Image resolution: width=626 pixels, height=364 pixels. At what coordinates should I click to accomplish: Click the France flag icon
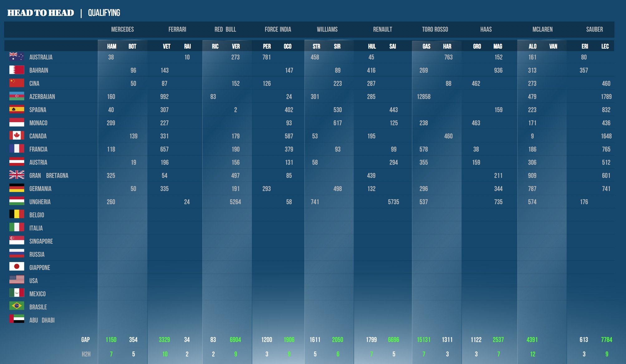click(x=17, y=149)
